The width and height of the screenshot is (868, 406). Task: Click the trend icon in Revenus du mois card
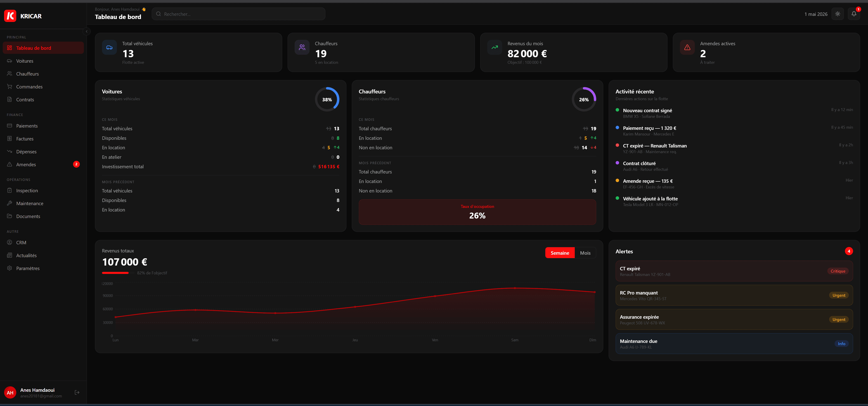[x=495, y=47]
